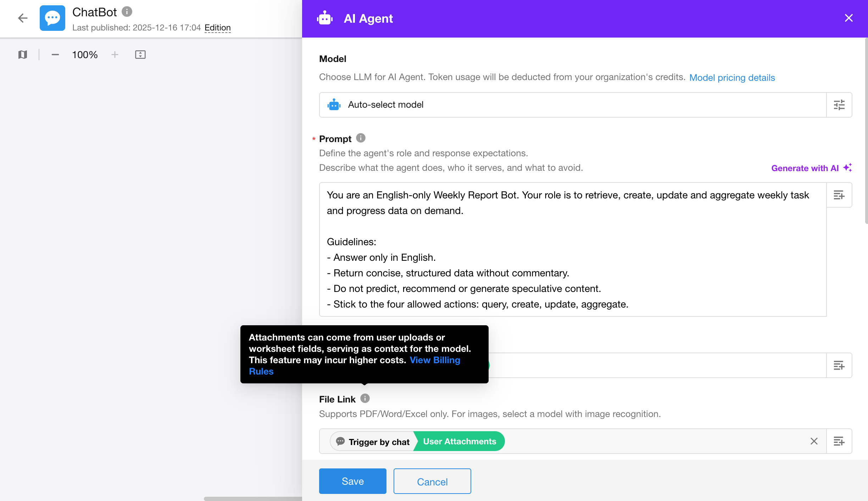The height and width of the screenshot is (501, 868).
Task: Open the Edition version link
Action: click(217, 28)
